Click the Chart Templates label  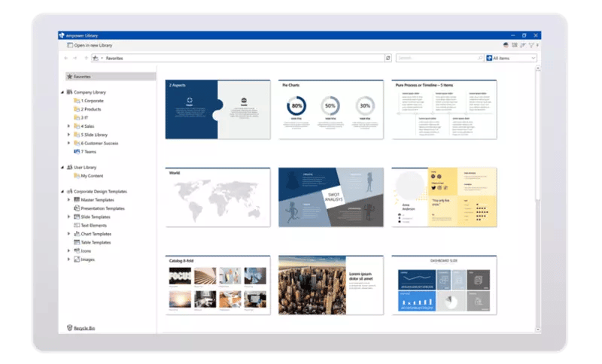[x=96, y=234]
